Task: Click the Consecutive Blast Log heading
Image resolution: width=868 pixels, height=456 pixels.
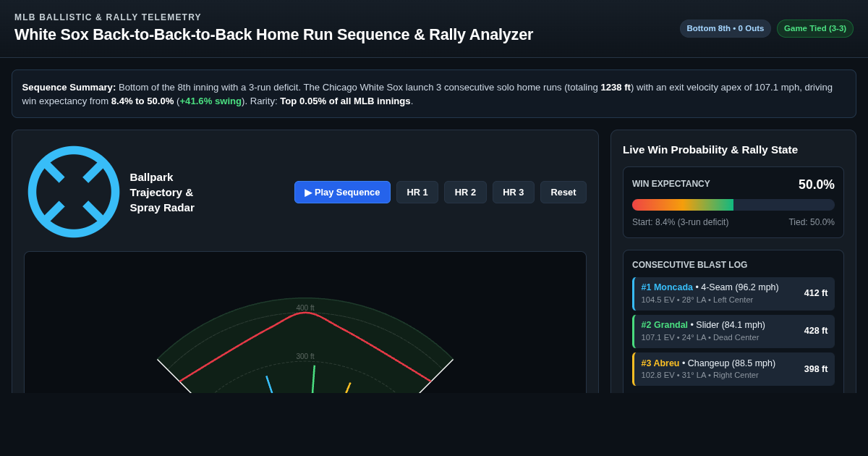Action: pos(689,265)
